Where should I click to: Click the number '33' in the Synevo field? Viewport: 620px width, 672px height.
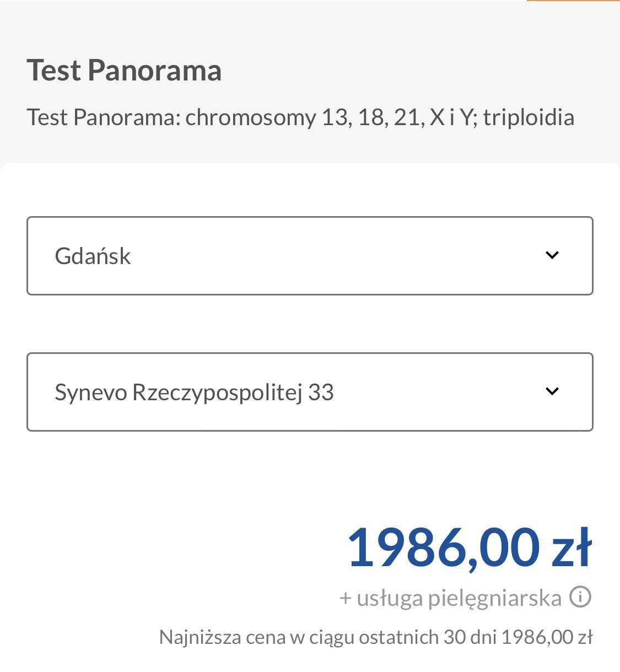pos(321,393)
